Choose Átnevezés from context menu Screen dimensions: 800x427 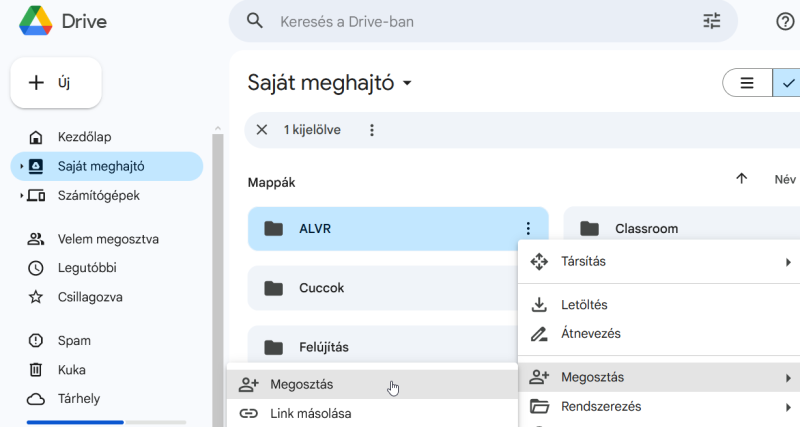tap(659, 334)
